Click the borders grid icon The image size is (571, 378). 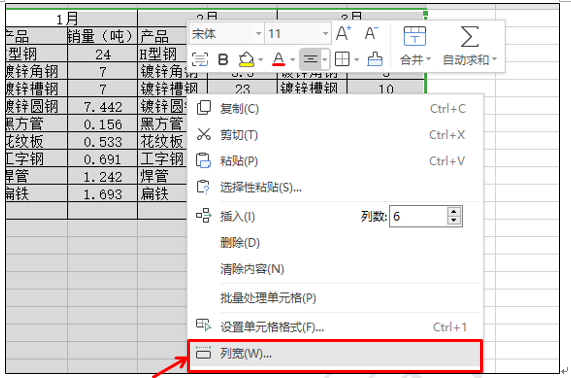[x=342, y=59]
